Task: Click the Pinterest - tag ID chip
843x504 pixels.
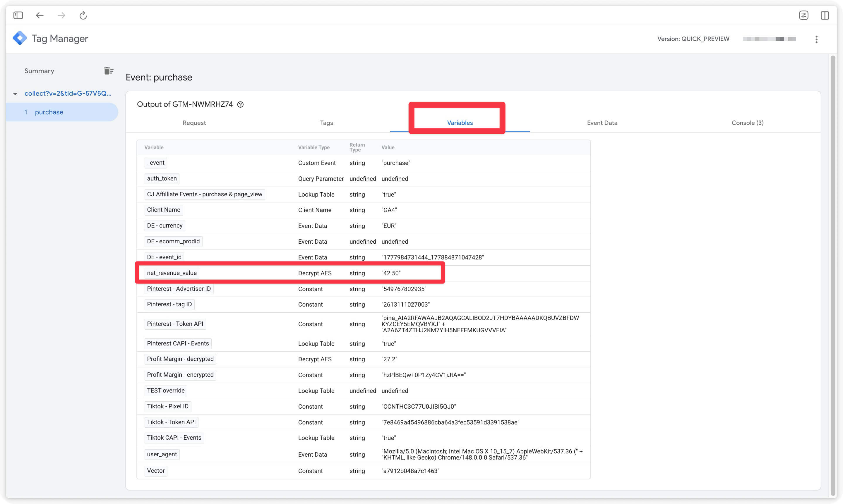Action: [169, 304]
